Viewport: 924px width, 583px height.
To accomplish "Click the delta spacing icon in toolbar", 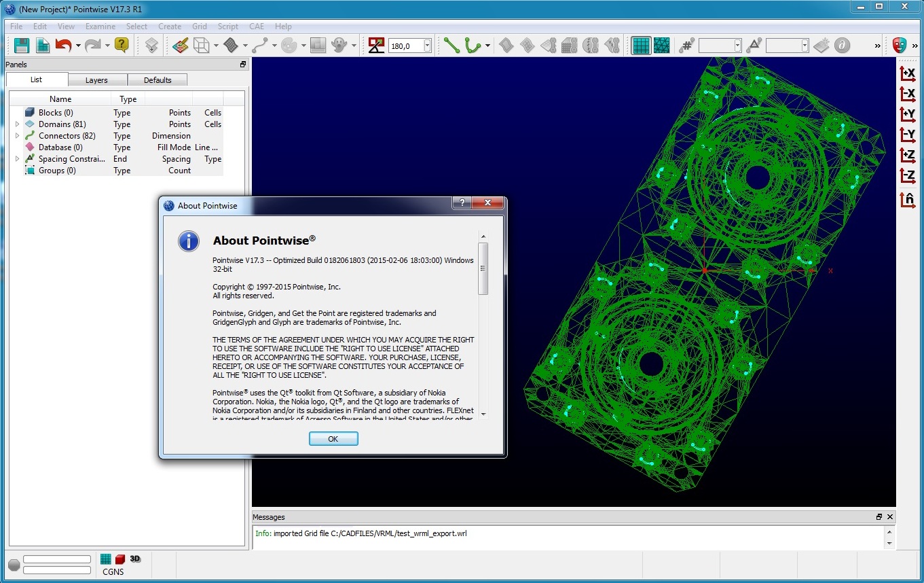I will point(754,46).
